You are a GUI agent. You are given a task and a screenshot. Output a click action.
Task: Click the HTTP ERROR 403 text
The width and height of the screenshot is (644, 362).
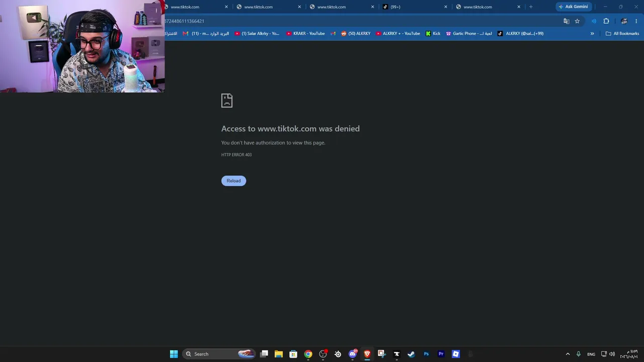click(x=236, y=155)
